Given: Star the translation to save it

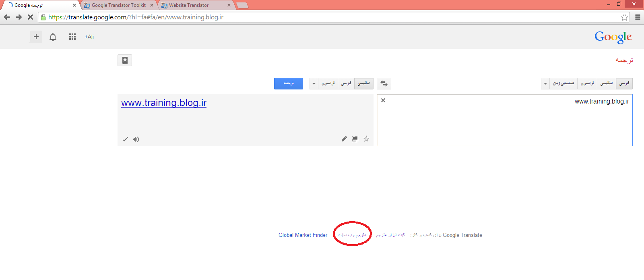Looking at the screenshot, I should tap(366, 139).
